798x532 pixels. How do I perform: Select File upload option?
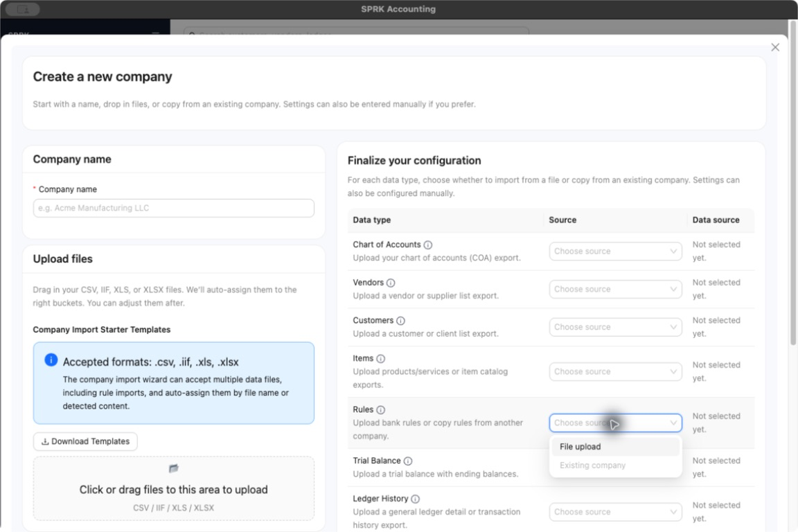point(615,447)
